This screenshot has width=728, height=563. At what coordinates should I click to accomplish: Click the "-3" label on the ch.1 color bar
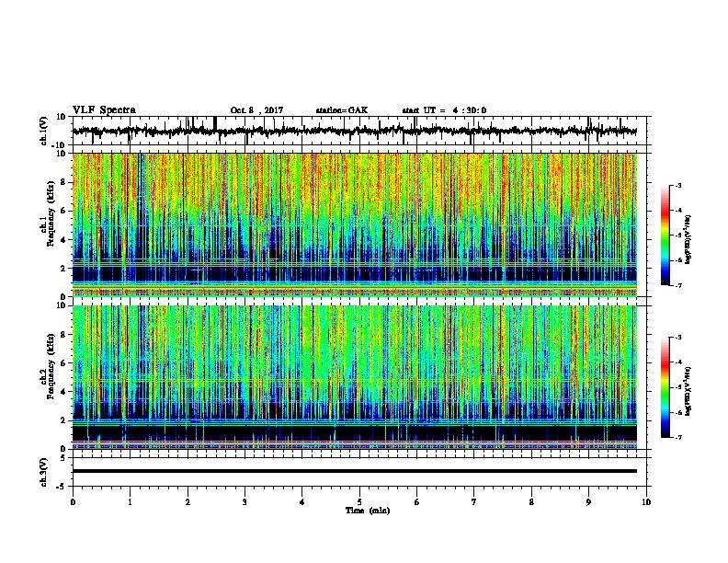click(677, 186)
